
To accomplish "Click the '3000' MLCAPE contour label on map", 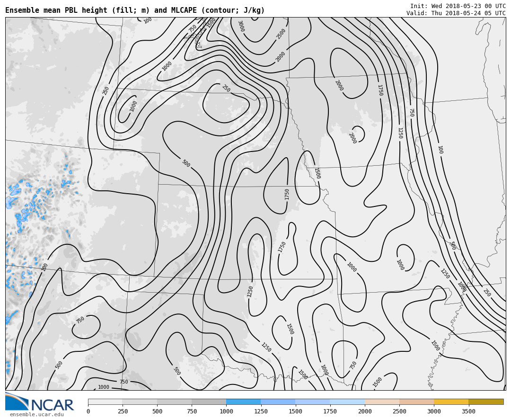I will click(241, 27).
